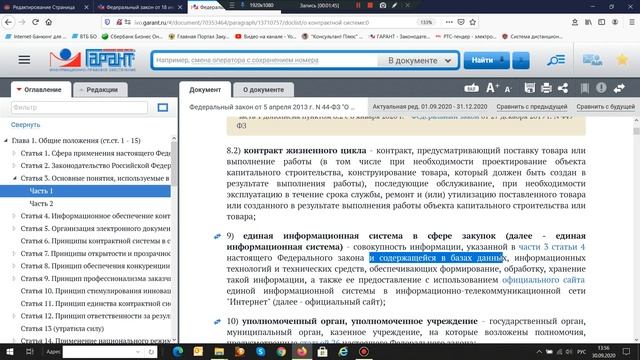Reload the page in Firefox
The width and height of the screenshot is (640, 360).
[36, 22]
